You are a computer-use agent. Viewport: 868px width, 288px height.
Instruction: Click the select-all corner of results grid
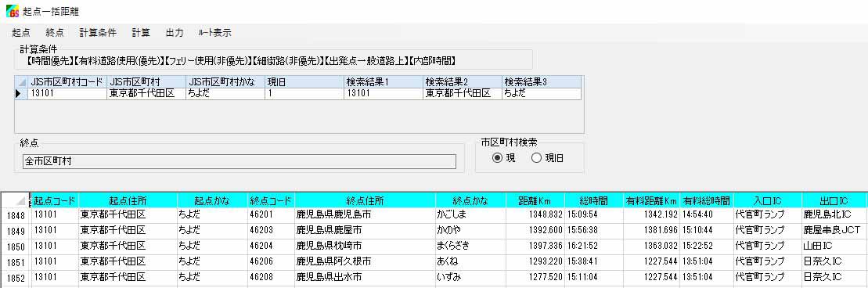tap(16, 200)
